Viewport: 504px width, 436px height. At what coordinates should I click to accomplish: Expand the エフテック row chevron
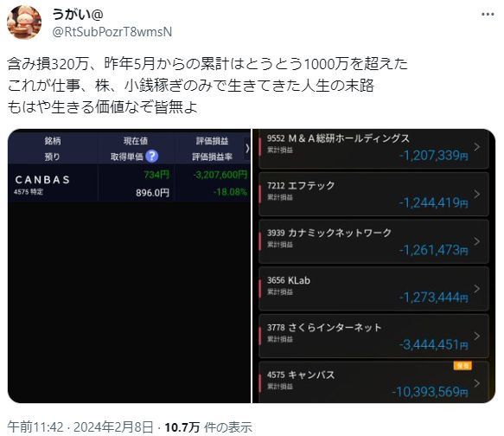coord(477,194)
